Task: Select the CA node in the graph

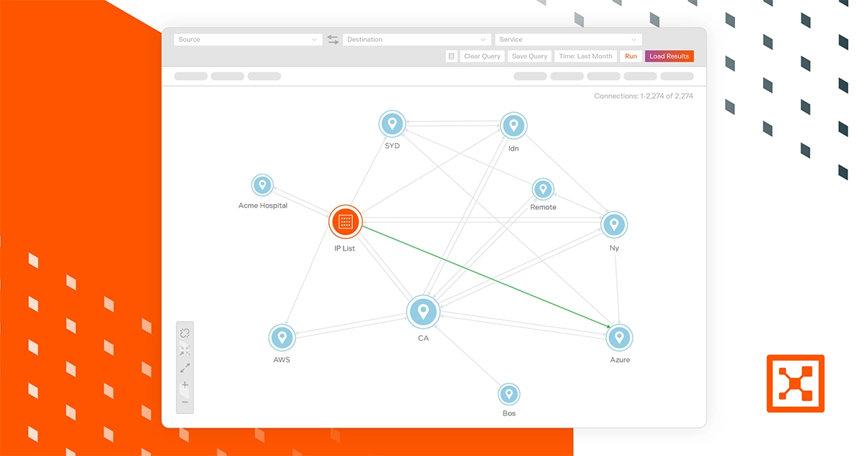Action: coord(423,311)
